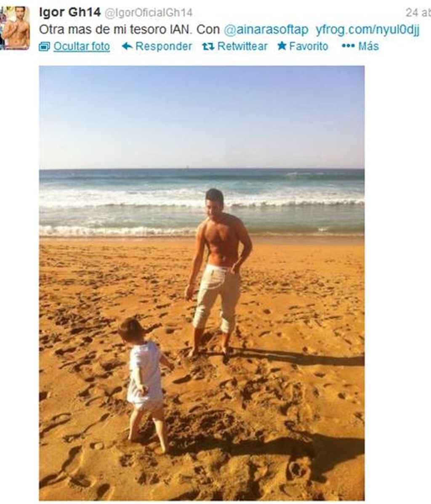
Task: Click the Favorito star icon
Action: pos(282,46)
